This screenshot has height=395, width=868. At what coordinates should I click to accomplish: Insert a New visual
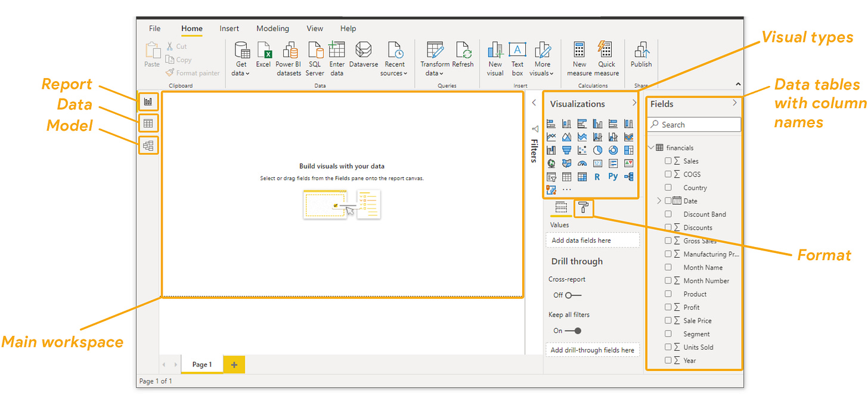tap(495, 59)
